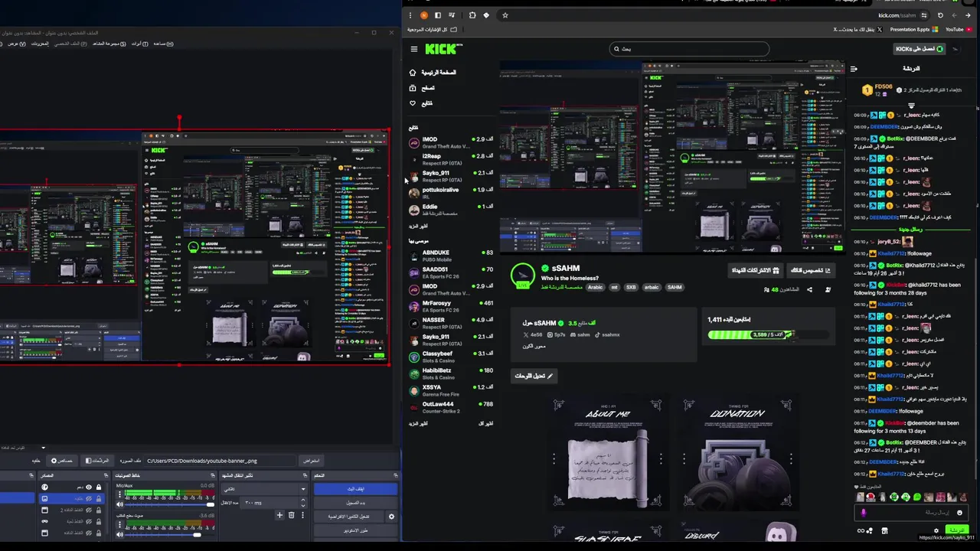
Task: Click sSAHM live avatar on channel page
Action: (523, 275)
